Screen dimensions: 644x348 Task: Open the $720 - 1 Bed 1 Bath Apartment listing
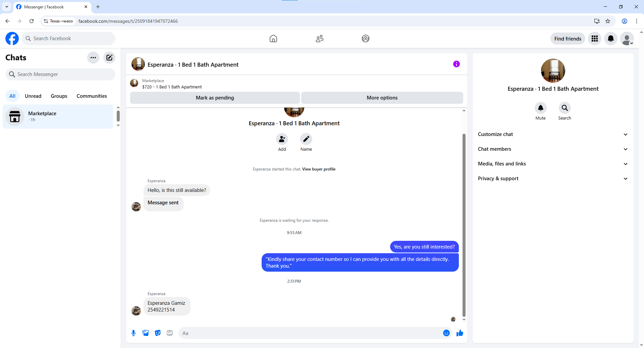point(172,87)
